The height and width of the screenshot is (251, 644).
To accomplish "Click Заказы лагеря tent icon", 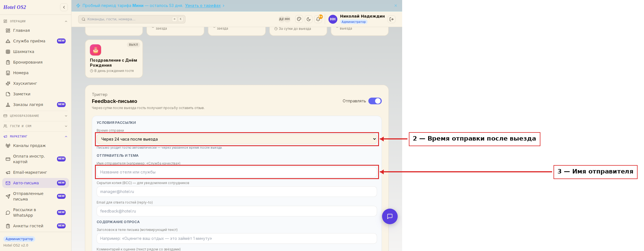I will point(8,105).
